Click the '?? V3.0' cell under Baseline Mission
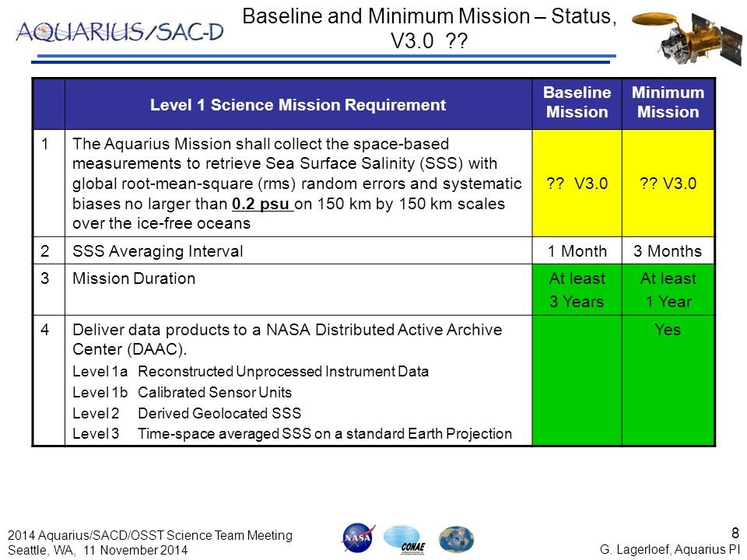This screenshot has height=560, width=747. [x=577, y=184]
